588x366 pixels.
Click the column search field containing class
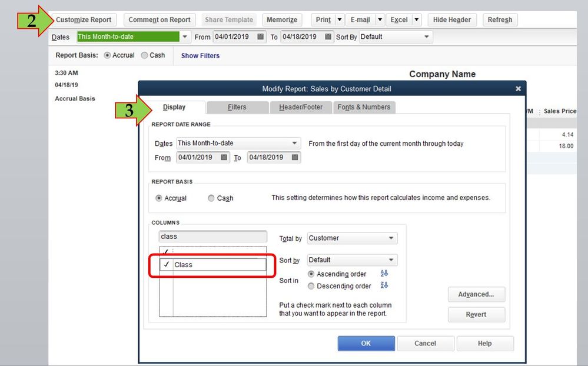coord(212,237)
